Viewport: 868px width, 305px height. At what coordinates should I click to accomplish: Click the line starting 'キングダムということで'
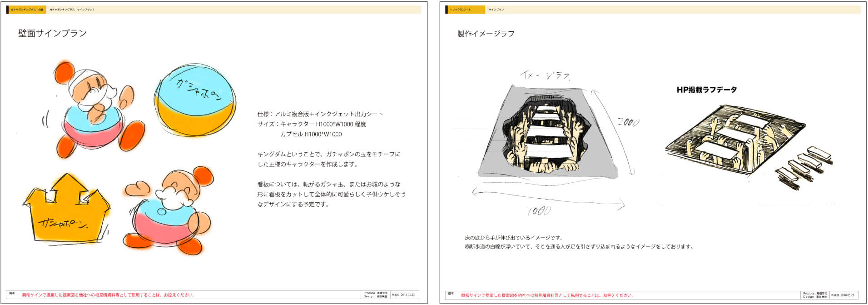tap(329, 154)
